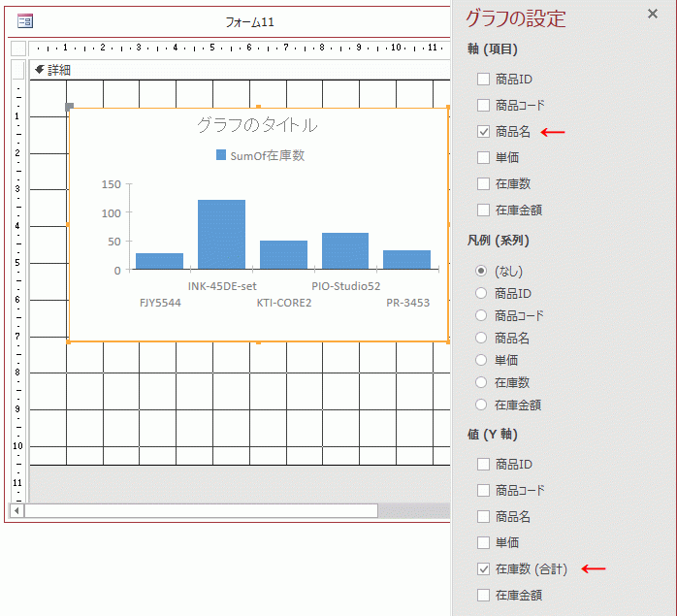Click the PIO-Studio52 bar in chart
This screenshot has height=616, width=677.
click(x=345, y=251)
